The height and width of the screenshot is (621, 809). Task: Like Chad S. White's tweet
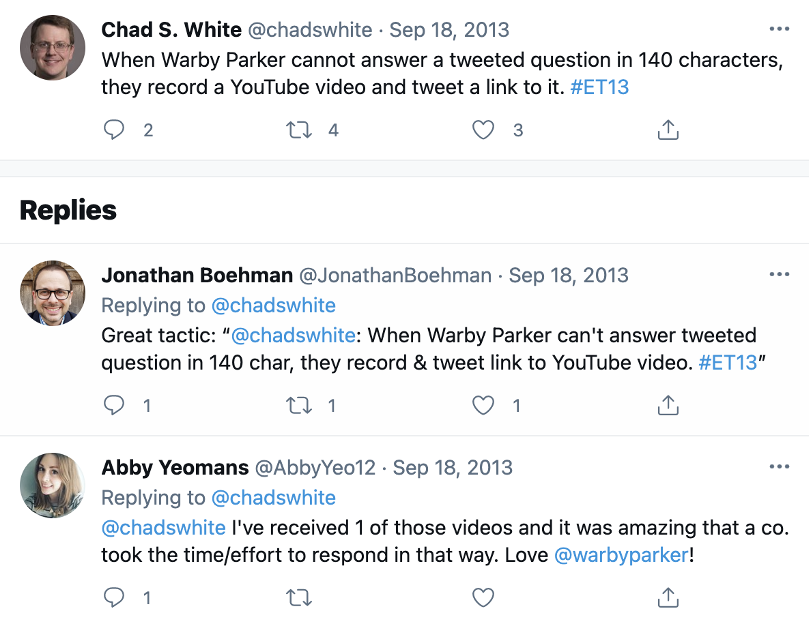(x=482, y=129)
